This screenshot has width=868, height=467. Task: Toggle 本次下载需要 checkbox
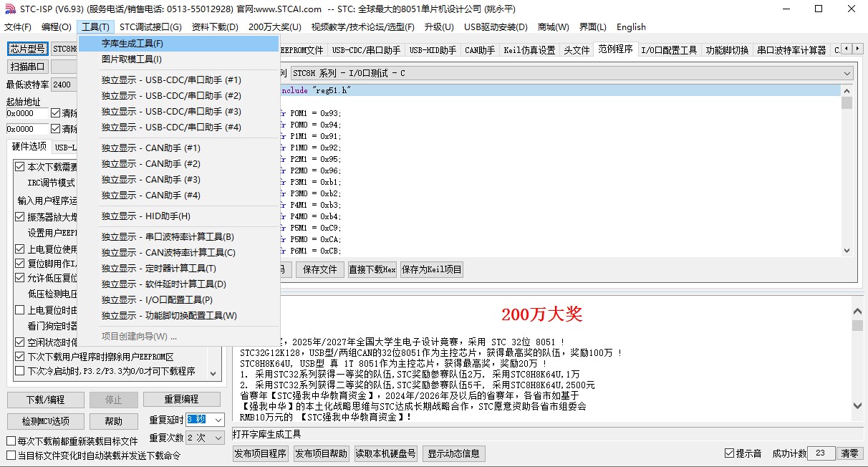pos(20,167)
